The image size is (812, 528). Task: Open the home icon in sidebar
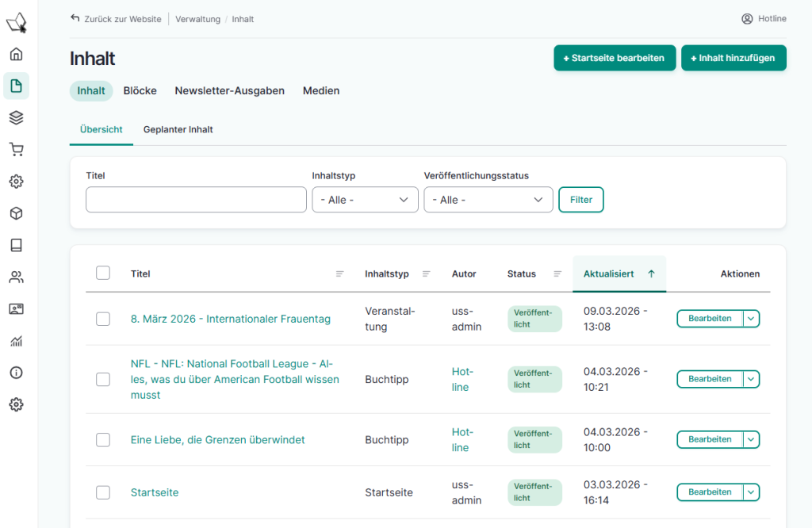tap(16, 54)
